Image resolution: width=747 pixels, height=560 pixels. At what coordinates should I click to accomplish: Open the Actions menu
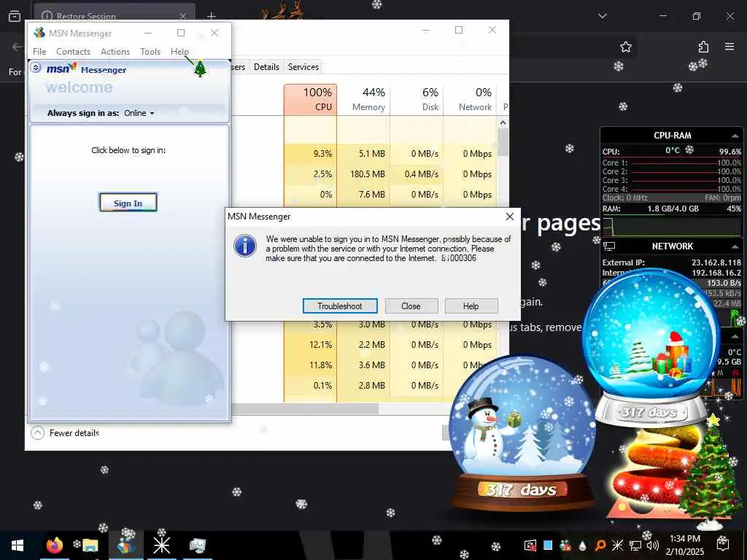coord(115,52)
